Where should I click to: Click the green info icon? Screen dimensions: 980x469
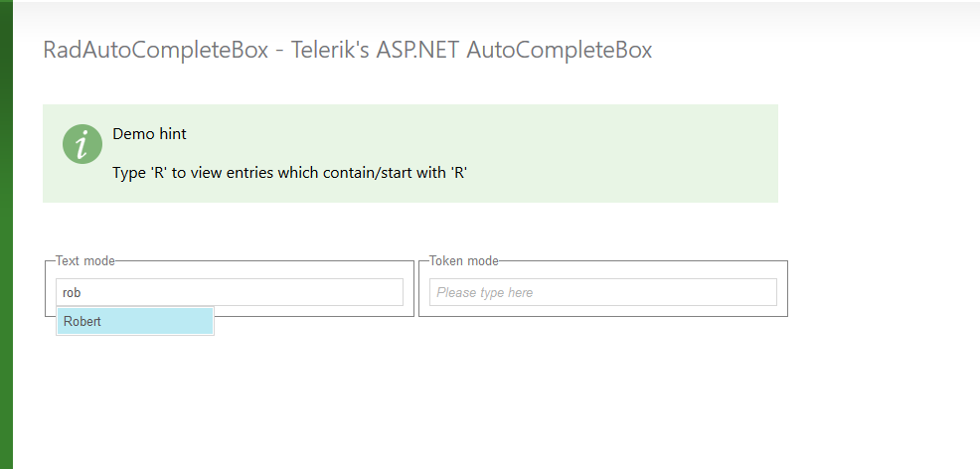pos(82,144)
